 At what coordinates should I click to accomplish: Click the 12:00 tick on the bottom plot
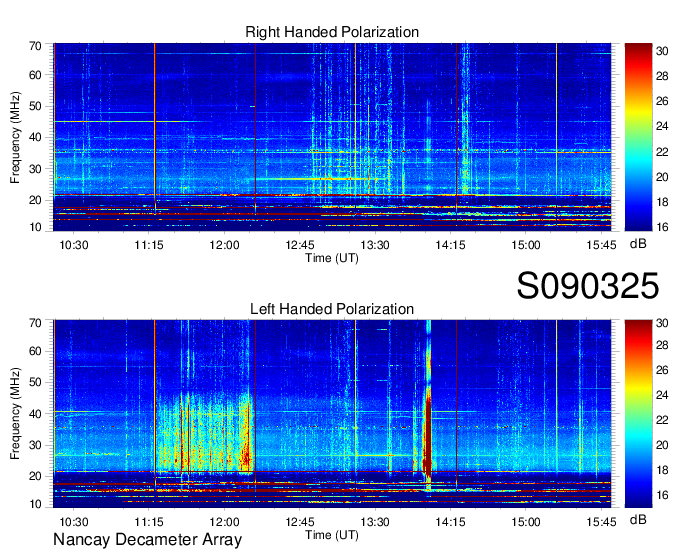coord(224,522)
